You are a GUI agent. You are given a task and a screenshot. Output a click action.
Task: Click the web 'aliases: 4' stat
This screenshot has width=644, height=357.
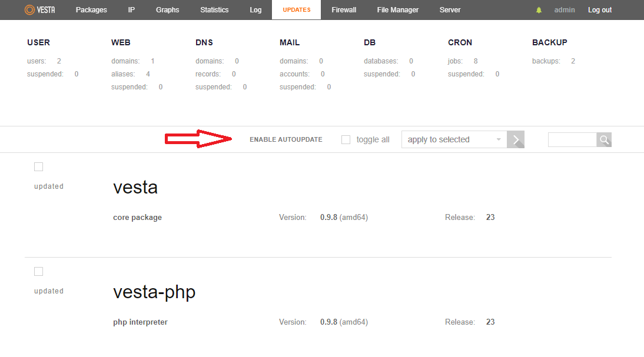131,74
